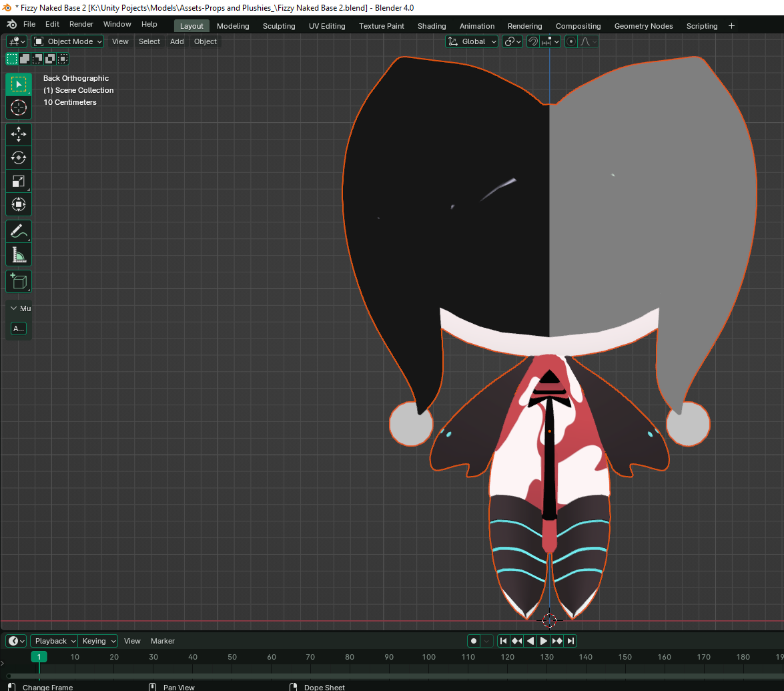Click Marker in the timeline header
The width and height of the screenshot is (784, 691).
(163, 641)
